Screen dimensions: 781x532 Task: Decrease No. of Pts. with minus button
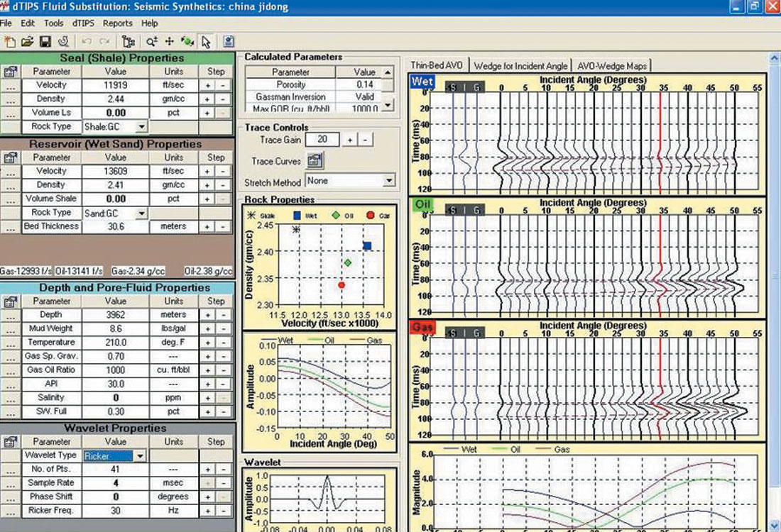pos(224,470)
